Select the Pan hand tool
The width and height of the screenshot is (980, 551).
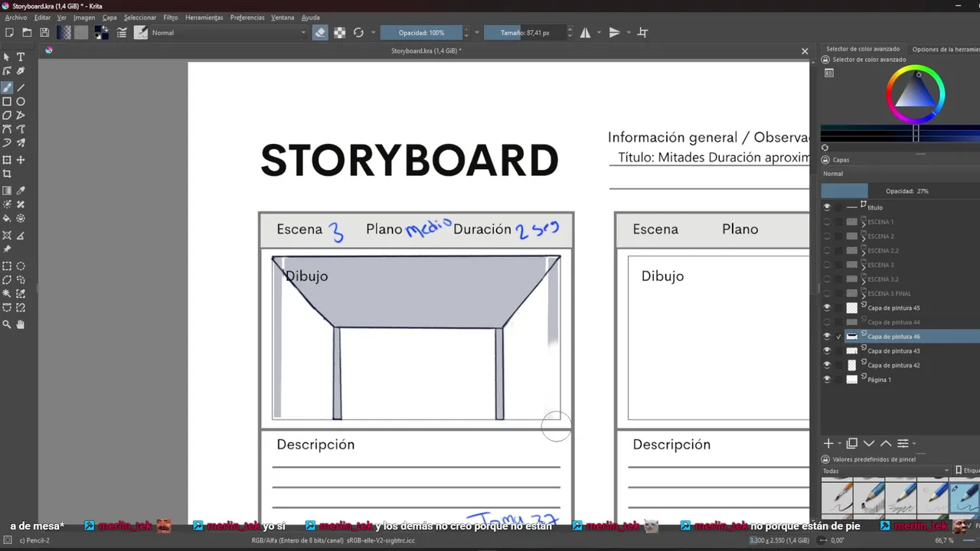21,324
